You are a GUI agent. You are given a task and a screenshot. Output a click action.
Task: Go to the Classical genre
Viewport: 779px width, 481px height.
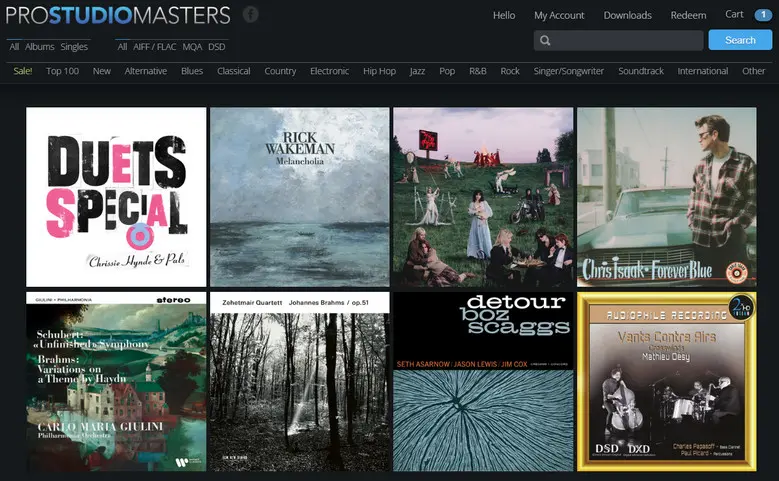coord(233,71)
